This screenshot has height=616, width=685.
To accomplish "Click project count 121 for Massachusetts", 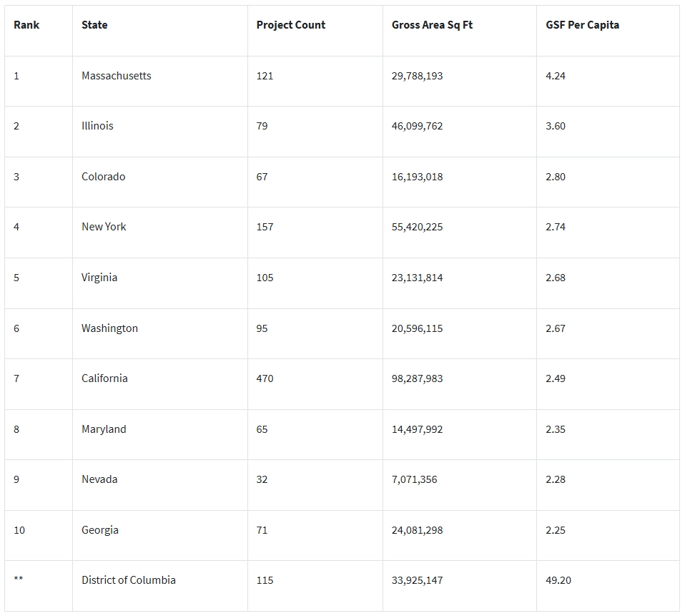I will (265, 76).
